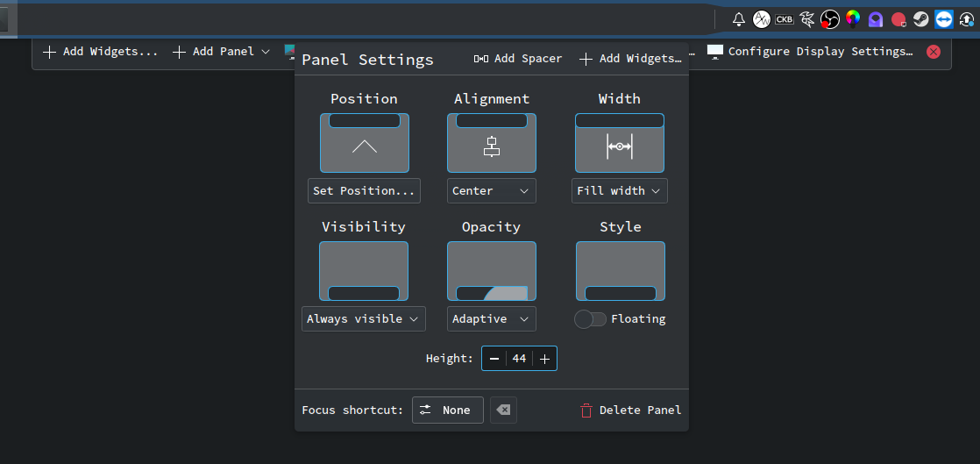Close edit mode with red X button
The width and height of the screenshot is (980, 464).
[x=934, y=52]
